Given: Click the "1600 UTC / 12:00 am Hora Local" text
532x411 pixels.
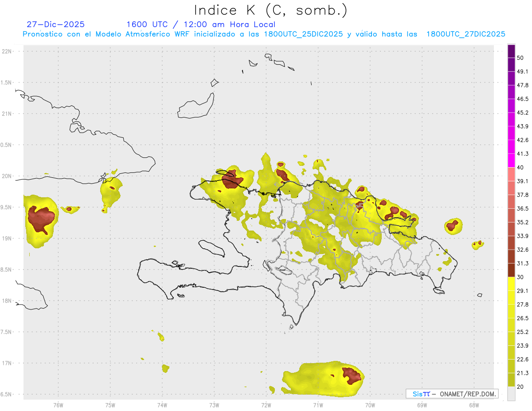Looking at the screenshot, I should tap(201, 24).
